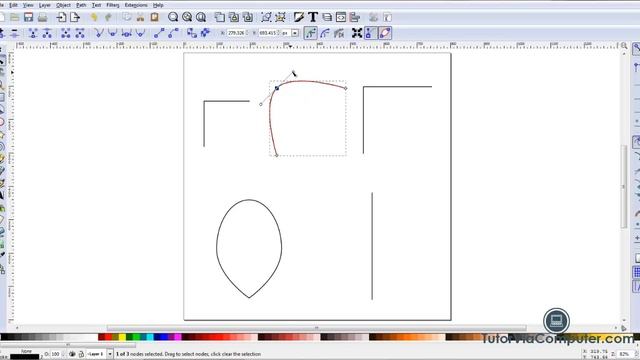Screen dimensions: 640x360
Task: Toggle show path outline
Action: 385,33
